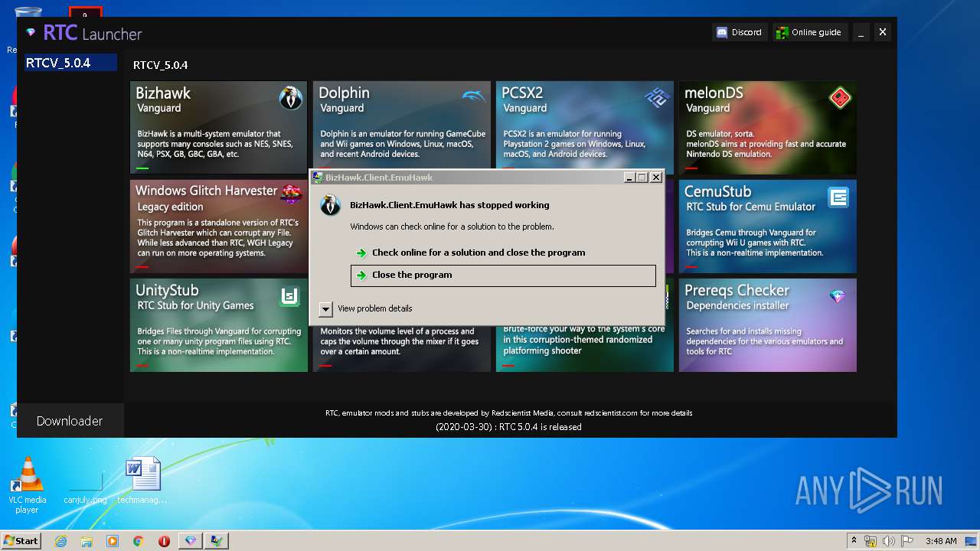Click the volume speaker tray icon
Viewport: 980px width, 551px height.
[x=889, y=541]
